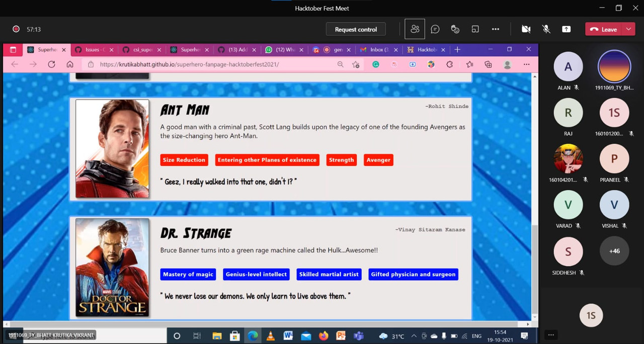The height and width of the screenshot is (344, 644).
Task: Click the recording indicator dot
Action: (x=16, y=29)
